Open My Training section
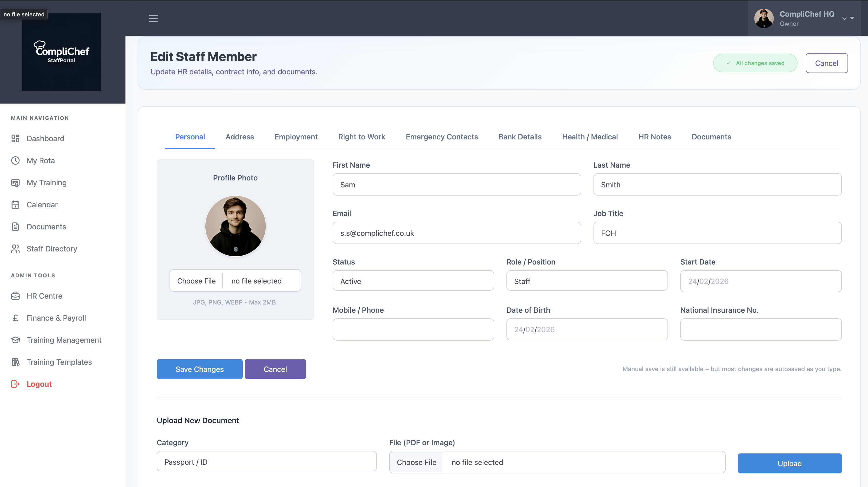Screen dimensions: 868x487 [x=47, y=182]
